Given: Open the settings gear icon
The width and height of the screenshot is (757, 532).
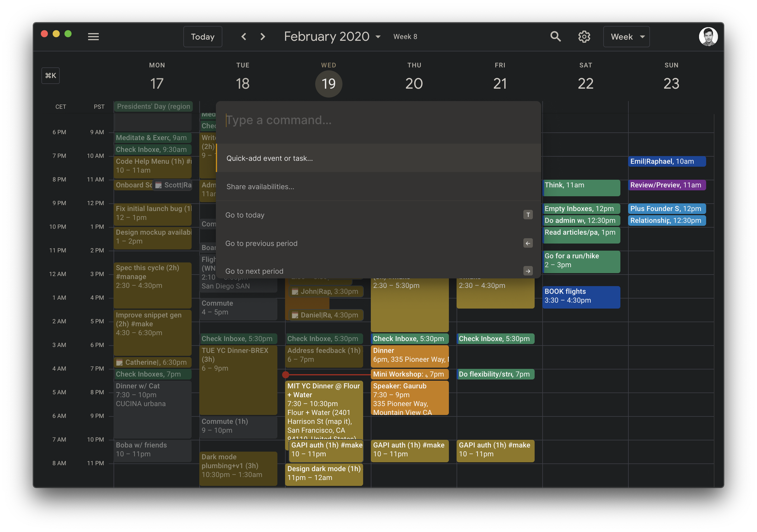Looking at the screenshot, I should [584, 37].
